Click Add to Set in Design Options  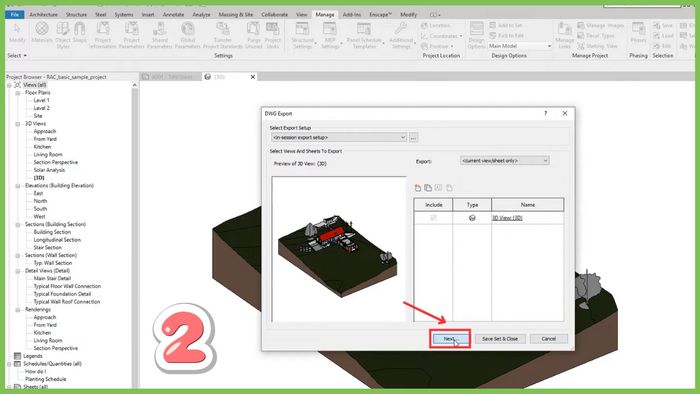pyautogui.click(x=506, y=25)
